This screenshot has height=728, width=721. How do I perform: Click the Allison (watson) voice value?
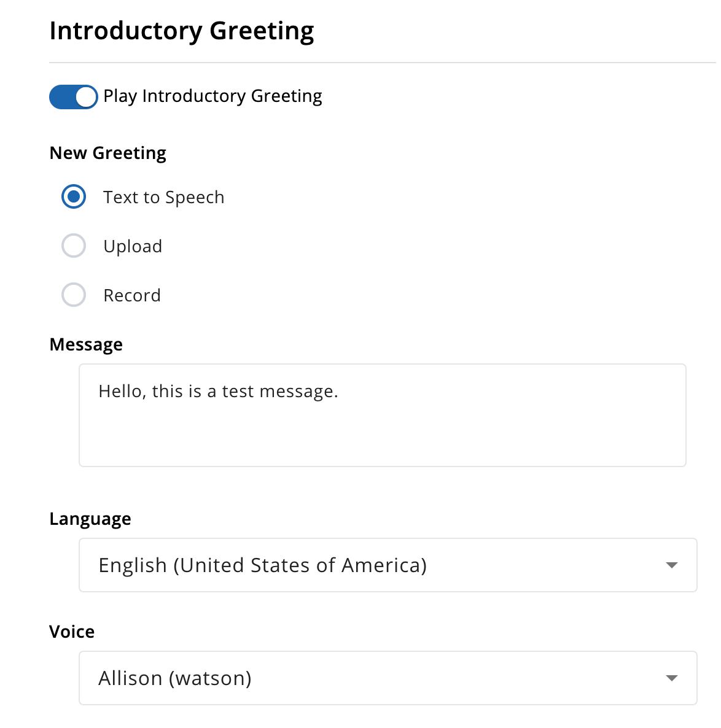pos(175,678)
